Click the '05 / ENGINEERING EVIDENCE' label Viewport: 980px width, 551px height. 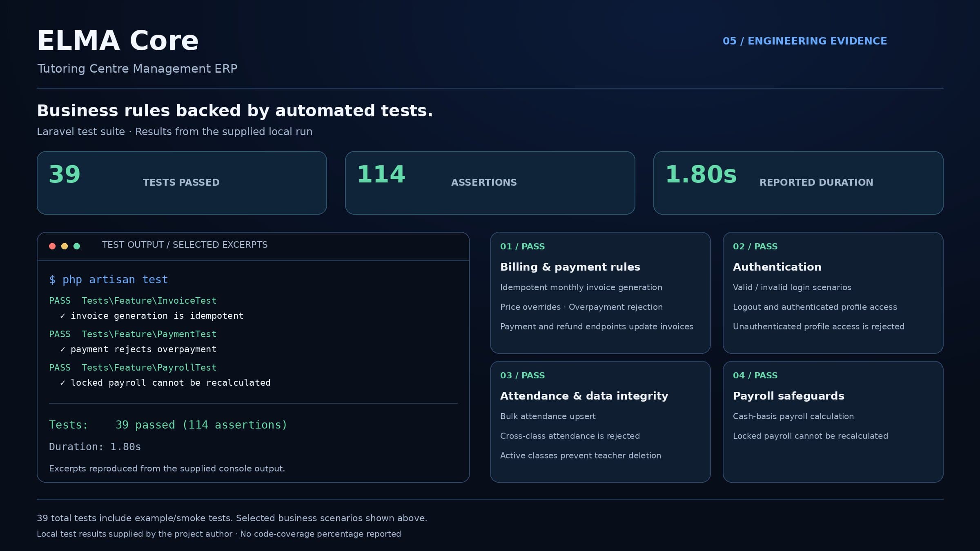(805, 41)
